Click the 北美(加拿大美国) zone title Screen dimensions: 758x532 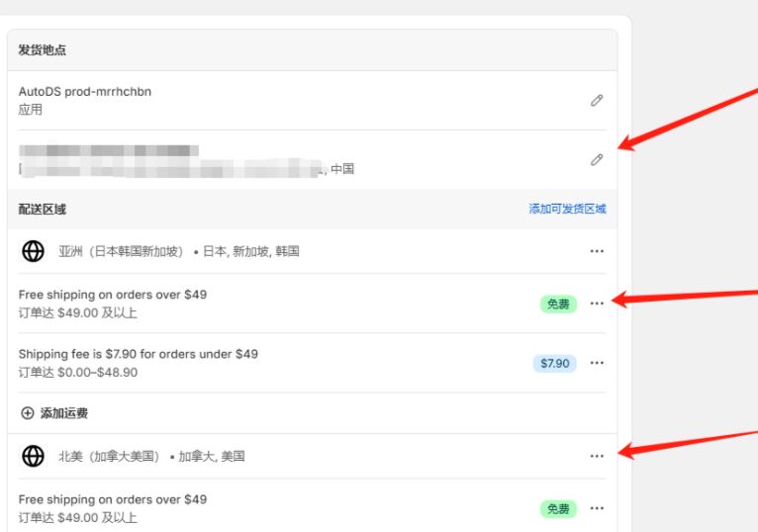click(x=109, y=456)
